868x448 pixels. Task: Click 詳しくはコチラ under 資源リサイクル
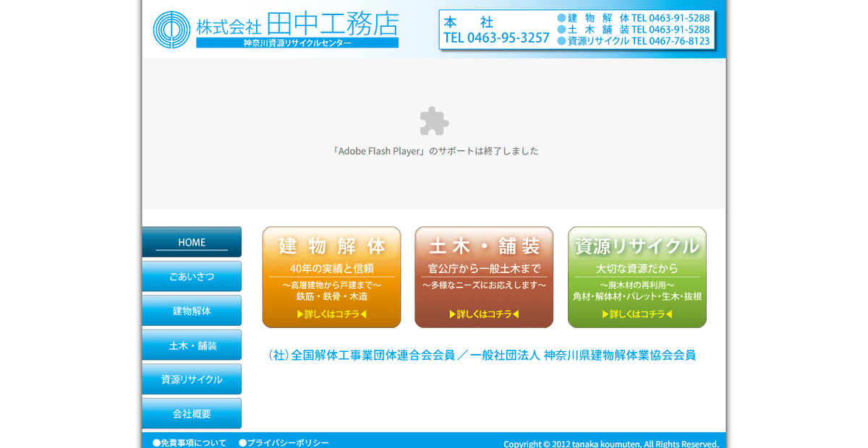pyautogui.click(x=637, y=314)
